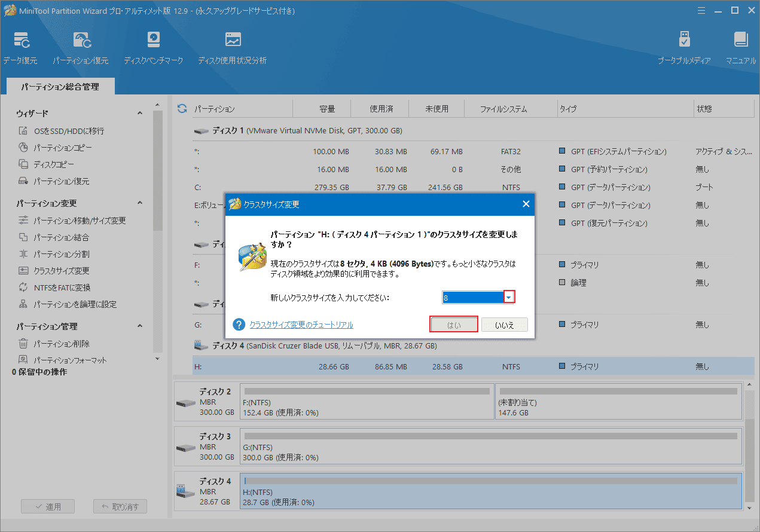Screen dimensions: 760x532
Task: Click the ディスク 3 drive icon in disk map
Action: pyautogui.click(x=185, y=447)
